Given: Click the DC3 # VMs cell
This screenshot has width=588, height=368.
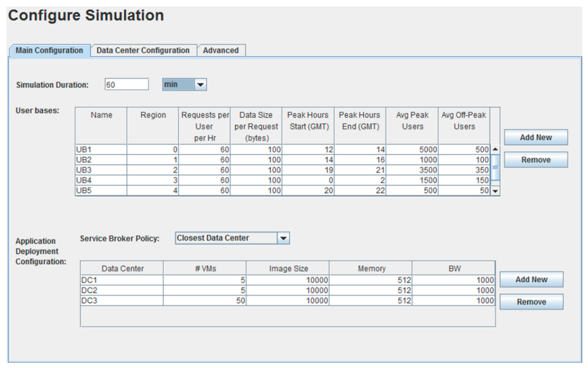Looking at the screenshot, I should click(x=205, y=301).
